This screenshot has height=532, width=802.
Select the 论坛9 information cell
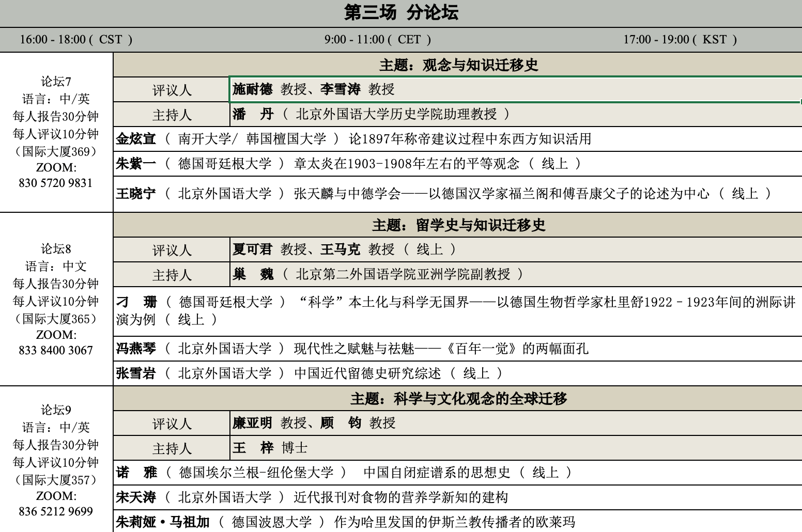pos(56,460)
